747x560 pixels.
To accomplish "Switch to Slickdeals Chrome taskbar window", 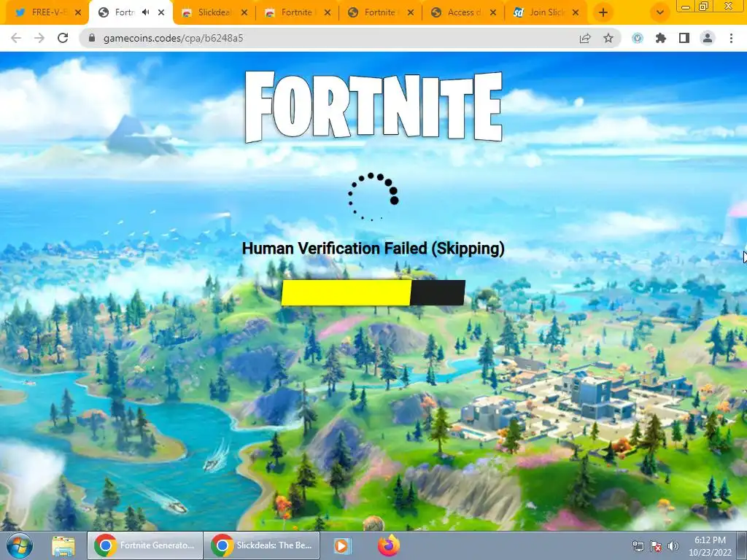I will pos(262,545).
